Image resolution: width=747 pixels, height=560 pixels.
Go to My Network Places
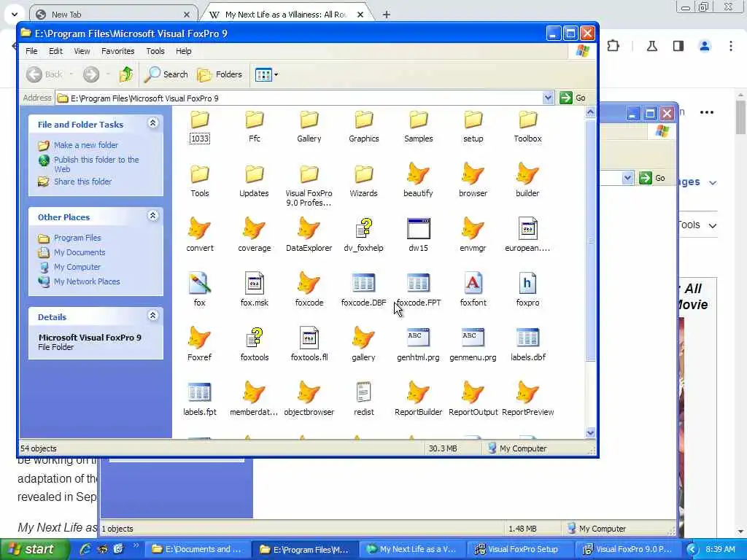(x=87, y=281)
